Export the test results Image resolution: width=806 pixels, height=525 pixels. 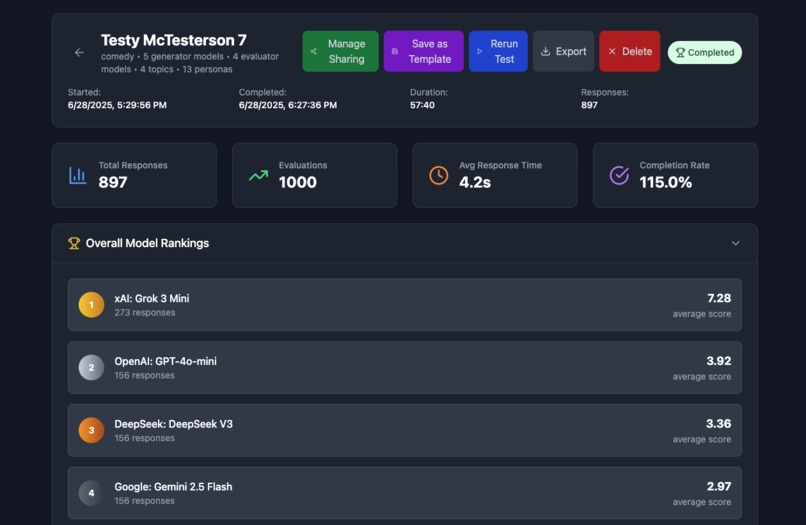pyautogui.click(x=563, y=51)
